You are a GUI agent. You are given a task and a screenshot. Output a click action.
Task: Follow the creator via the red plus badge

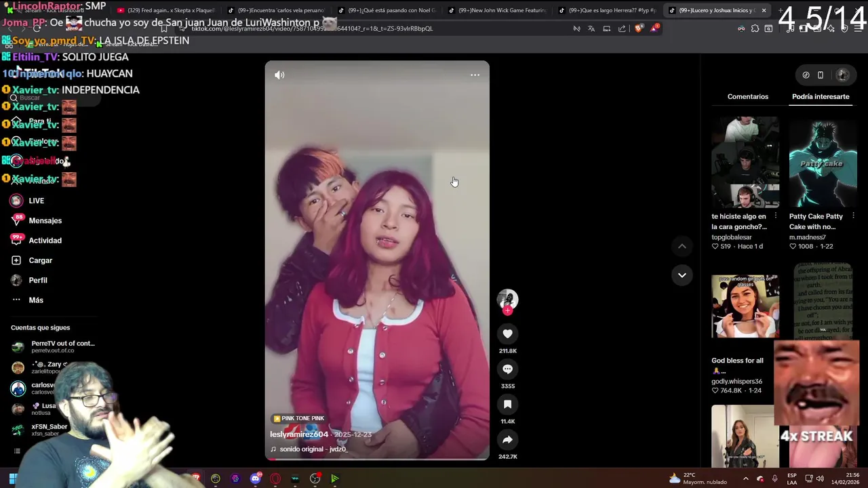click(x=507, y=310)
